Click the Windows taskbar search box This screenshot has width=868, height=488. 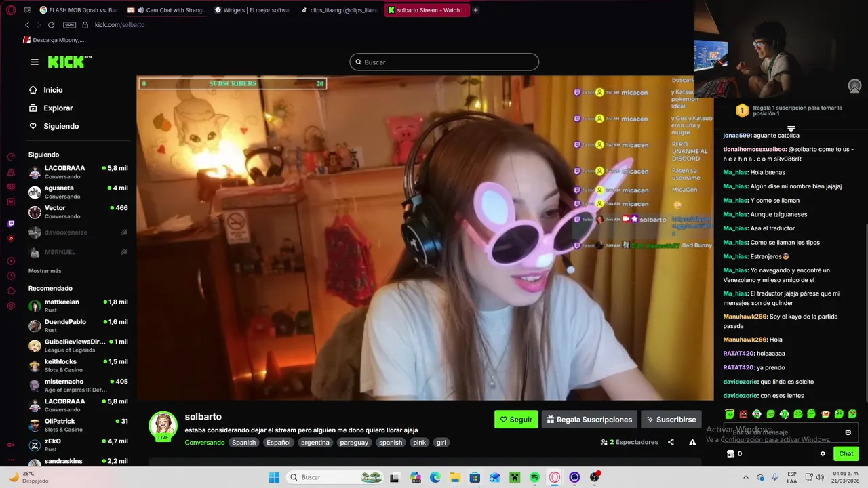point(334,477)
